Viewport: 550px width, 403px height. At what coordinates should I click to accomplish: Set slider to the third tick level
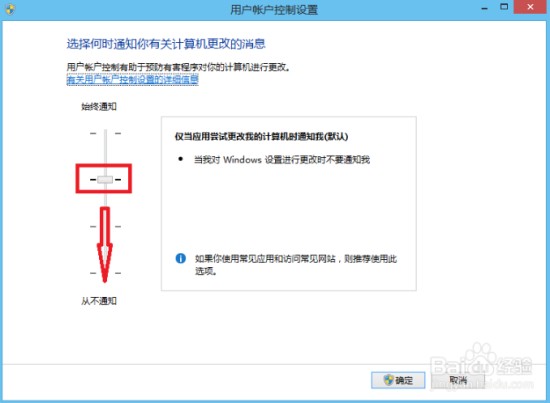tap(105, 227)
